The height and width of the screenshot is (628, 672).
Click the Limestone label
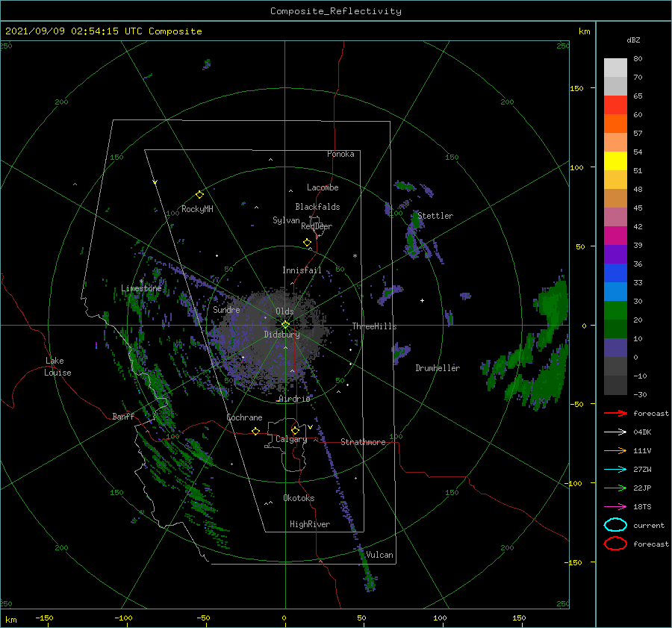click(x=141, y=288)
